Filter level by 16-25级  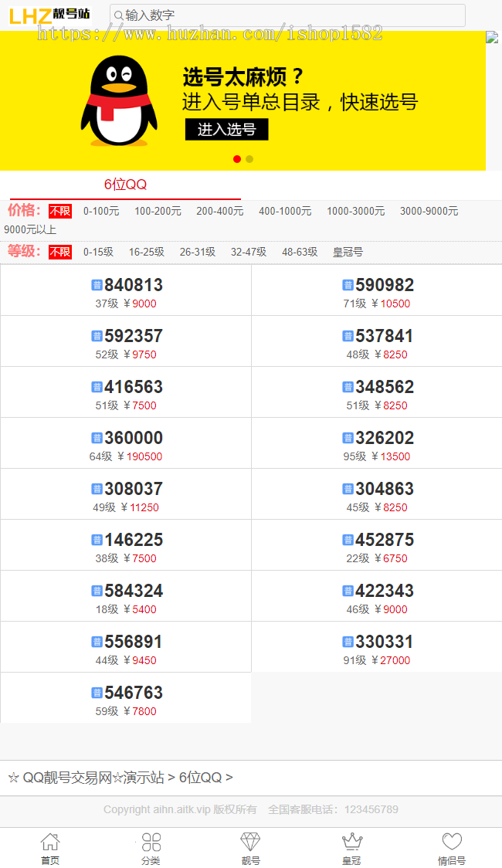pyautogui.click(x=146, y=252)
